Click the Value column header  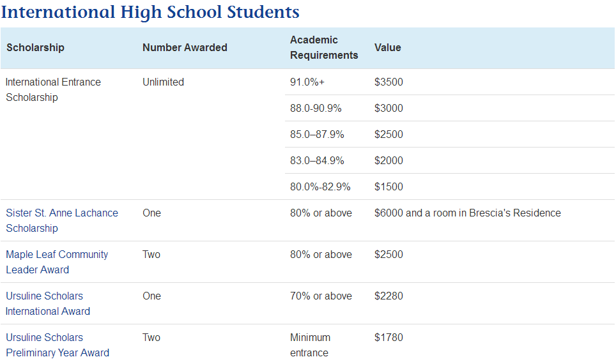coord(388,48)
